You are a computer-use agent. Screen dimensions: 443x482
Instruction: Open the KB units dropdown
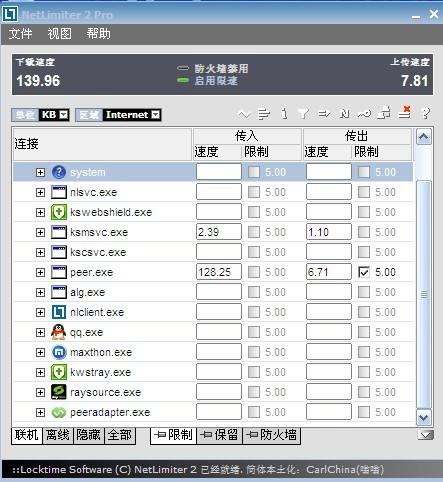coord(54,115)
